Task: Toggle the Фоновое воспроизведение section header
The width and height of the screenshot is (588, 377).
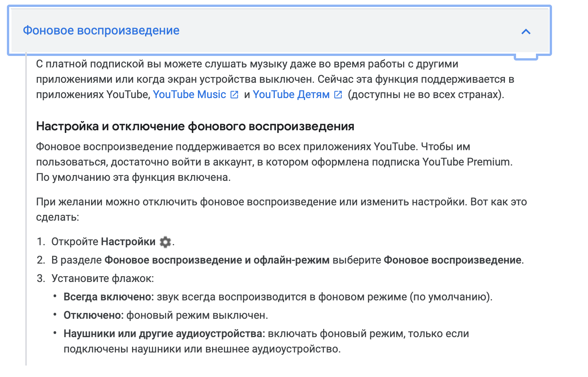Action: pos(101,30)
